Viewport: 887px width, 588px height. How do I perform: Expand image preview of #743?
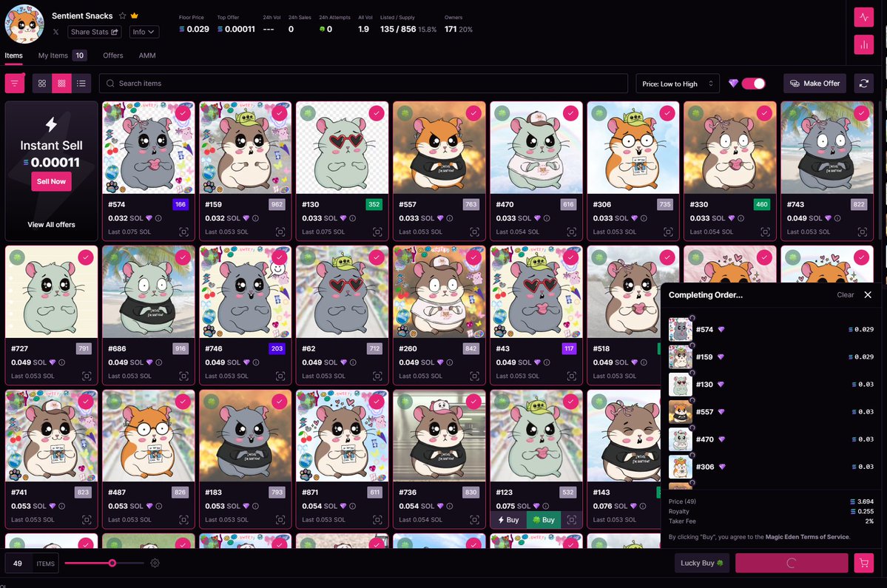[x=862, y=232]
